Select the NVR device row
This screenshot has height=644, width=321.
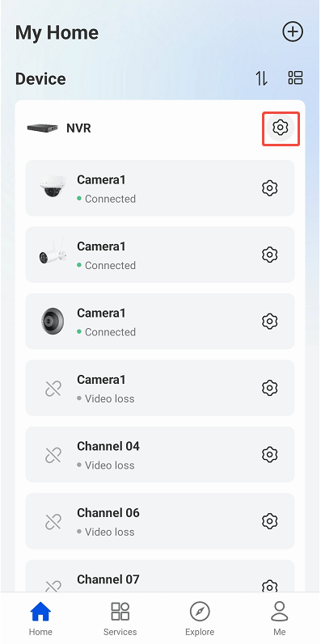click(160, 128)
